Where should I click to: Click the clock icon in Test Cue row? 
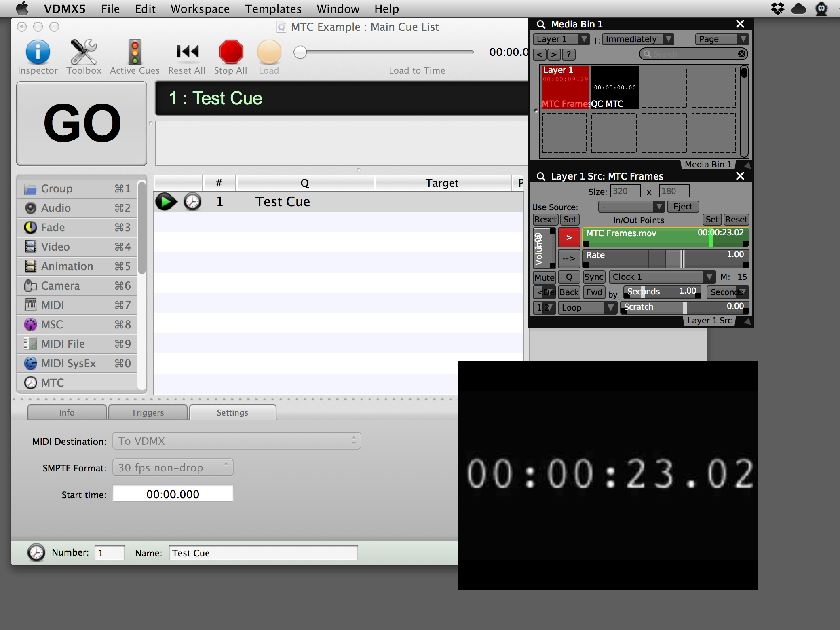click(192, 202)
